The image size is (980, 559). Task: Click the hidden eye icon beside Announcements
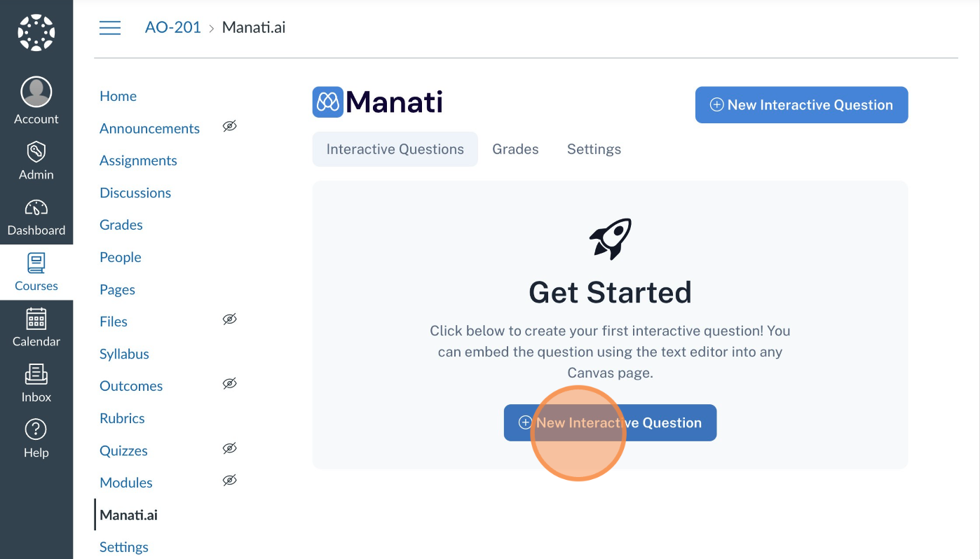pos(229,126)
